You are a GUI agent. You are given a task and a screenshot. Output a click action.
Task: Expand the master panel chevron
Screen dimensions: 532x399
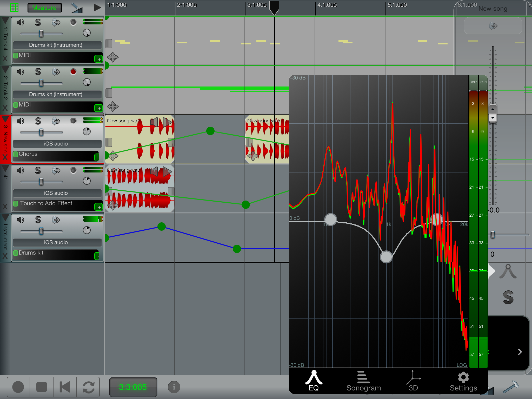(520, 352)
